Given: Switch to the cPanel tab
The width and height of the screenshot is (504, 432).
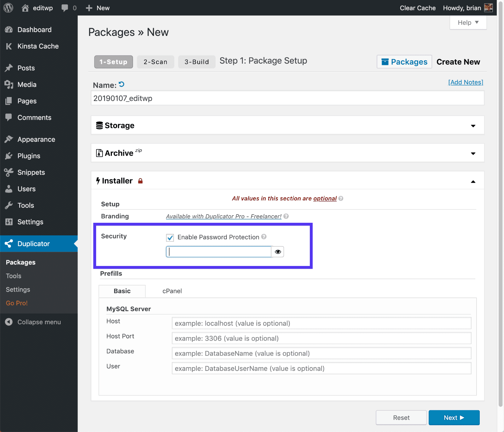Looking at the screenshot, I should [x=172, y=291].
